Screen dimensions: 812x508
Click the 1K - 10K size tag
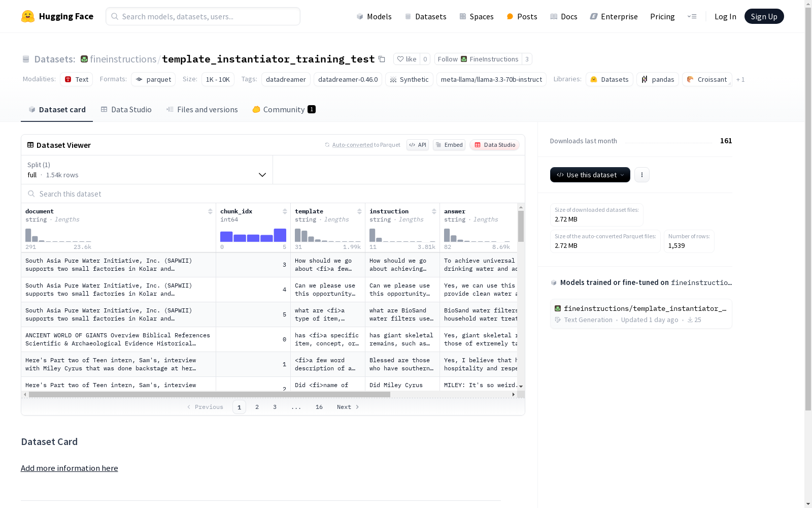[x=218, y=79]
